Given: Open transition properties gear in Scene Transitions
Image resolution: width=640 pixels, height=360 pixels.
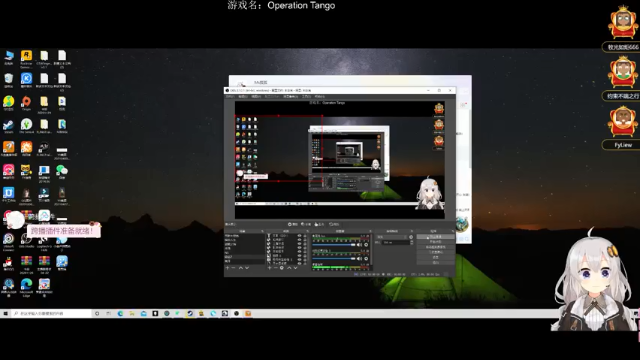Looking at the screenshot, I should [x=411, y=237].
